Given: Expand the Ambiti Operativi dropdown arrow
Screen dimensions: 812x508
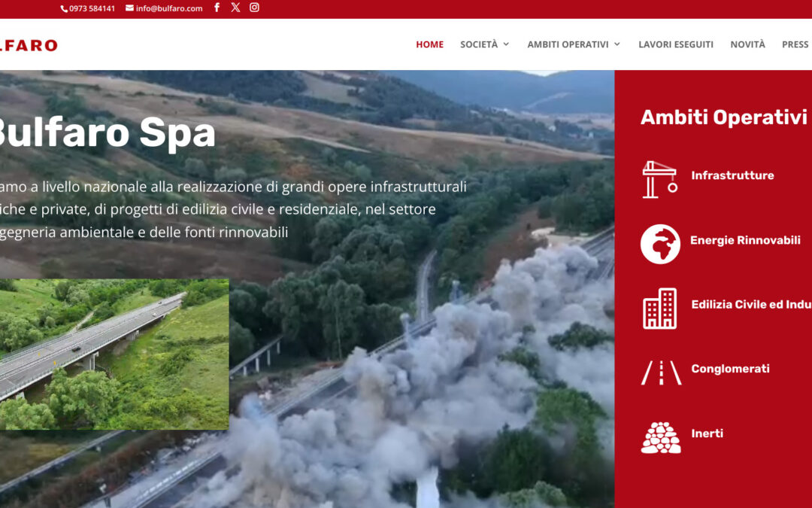Looking at the screenshot, I should click(x=617, y=44).
